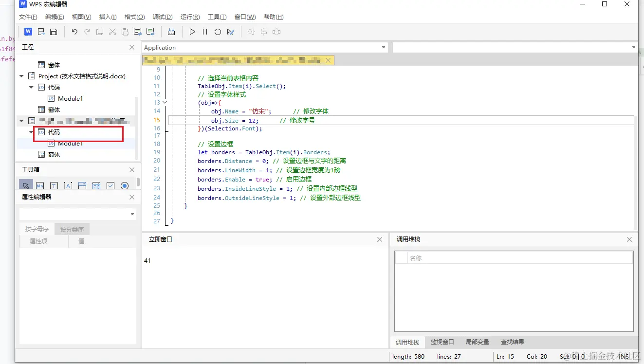Open the 格式(O) menu
This screenshot has width=644, height=364.
point(135,17)
